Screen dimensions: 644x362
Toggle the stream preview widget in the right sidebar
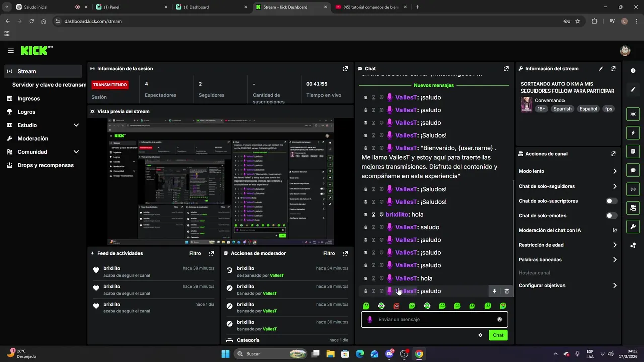click(633, 114)
